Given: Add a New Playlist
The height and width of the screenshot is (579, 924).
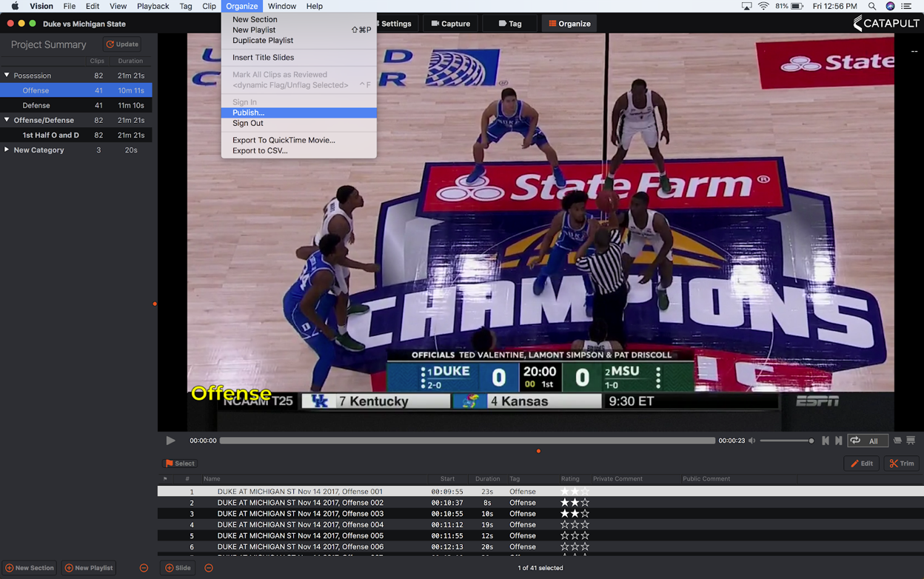Looking at the screenshot, I should (89, 568).
